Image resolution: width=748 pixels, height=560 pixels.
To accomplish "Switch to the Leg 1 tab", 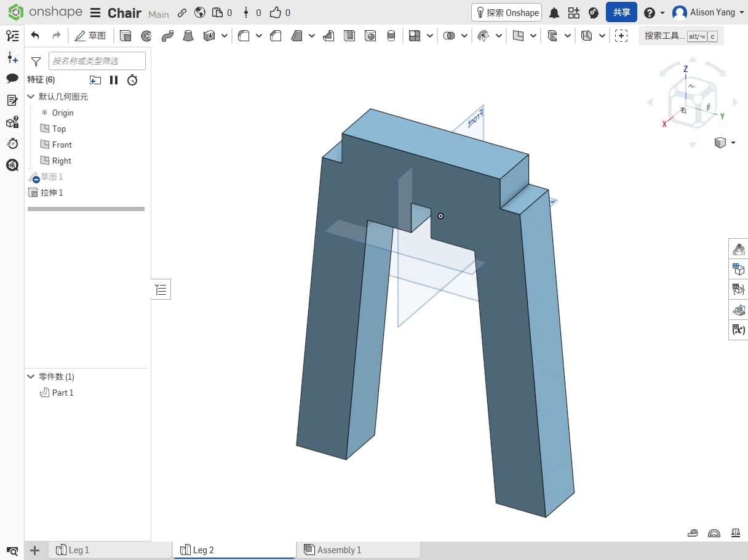I will pos(79,550).
